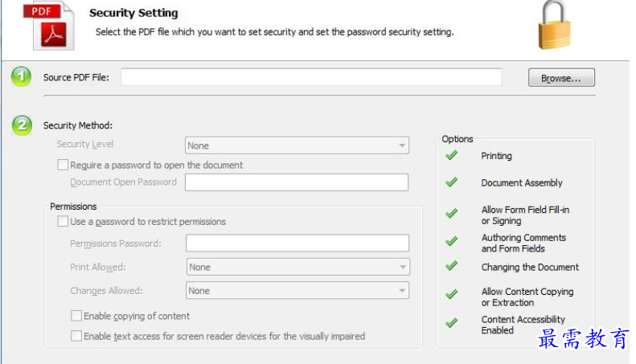
Task: Open the Security Level dropdown
Action: pos(297,145)
